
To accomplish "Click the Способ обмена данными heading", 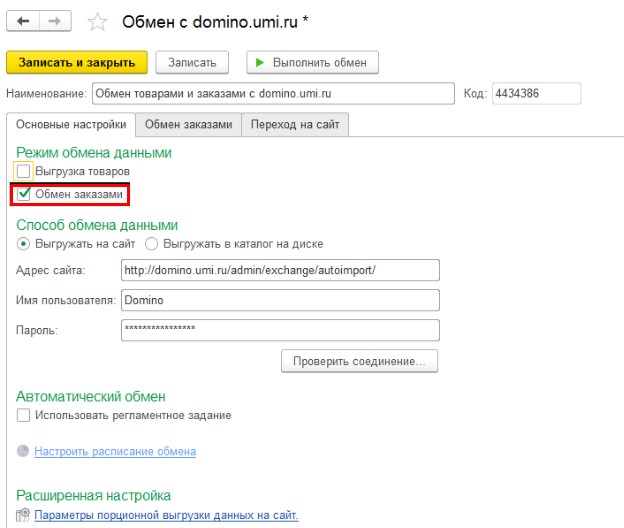I will pyautogui.click(x=97, y=225).
